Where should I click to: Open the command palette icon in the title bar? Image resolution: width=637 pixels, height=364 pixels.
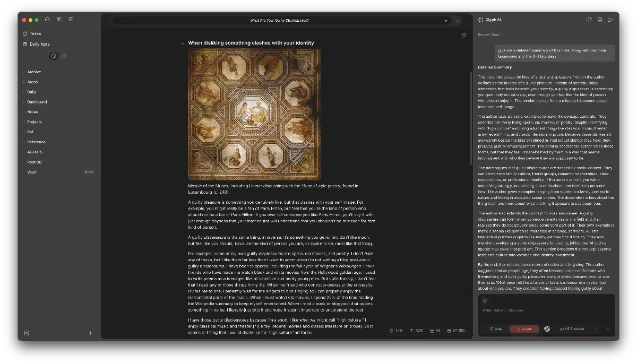tap(59, 19)
